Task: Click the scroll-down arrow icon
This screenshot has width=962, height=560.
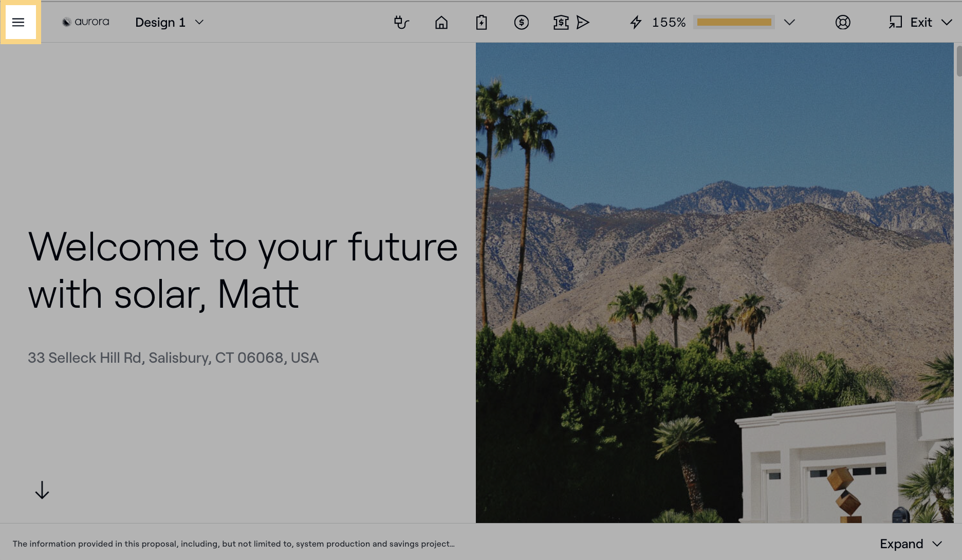Action: tap(42, 490)
